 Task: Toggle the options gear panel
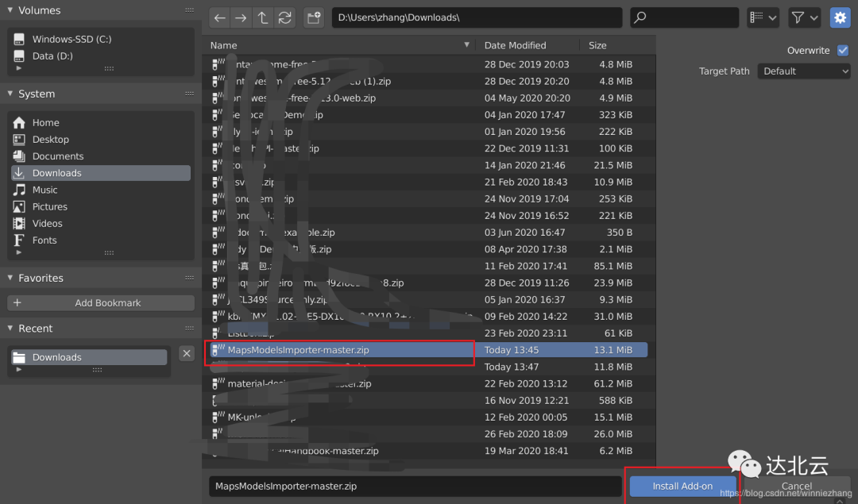coord(840,17)
